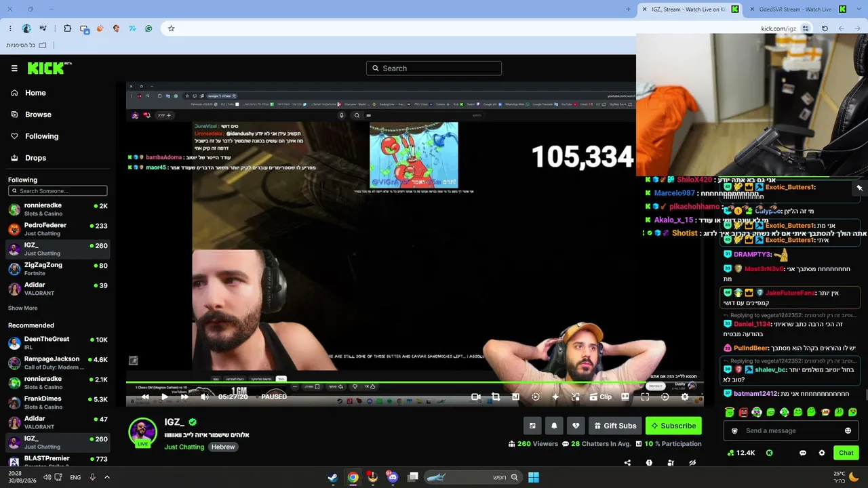Open the Kick logo home link

(50, 68)
